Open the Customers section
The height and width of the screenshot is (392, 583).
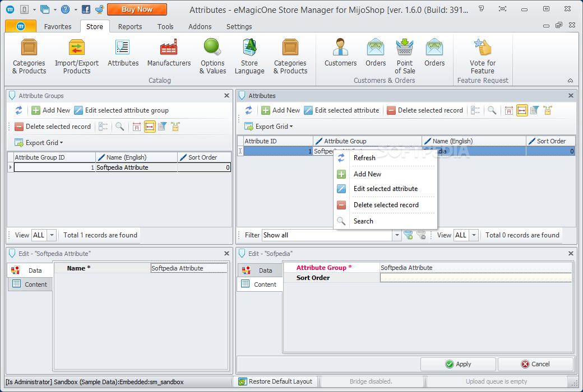tap(340, 53)
